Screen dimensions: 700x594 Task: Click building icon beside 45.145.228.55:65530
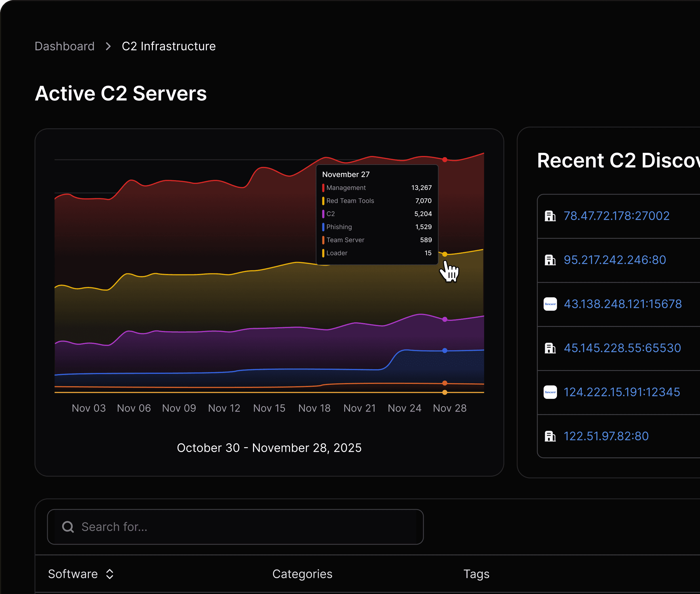tap(550, 348)
